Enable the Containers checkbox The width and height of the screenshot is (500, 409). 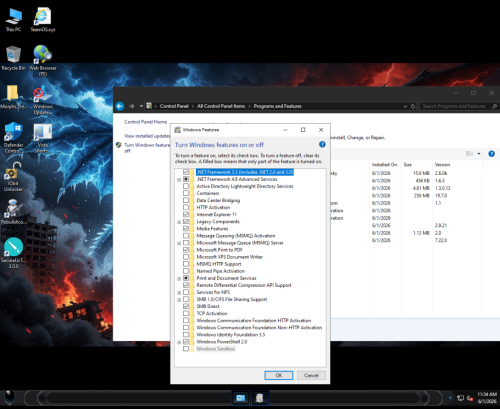(186, 193)
